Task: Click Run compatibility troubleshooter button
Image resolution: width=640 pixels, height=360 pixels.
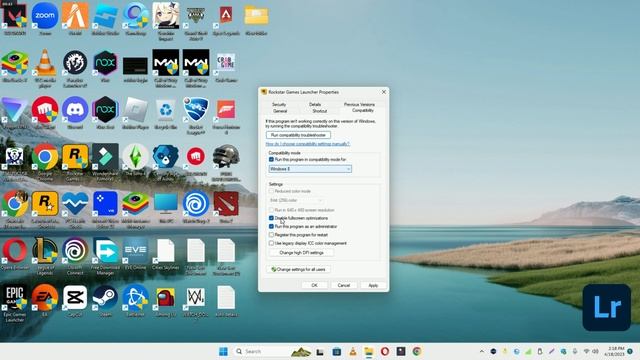Action: click(x=298, y=135)
